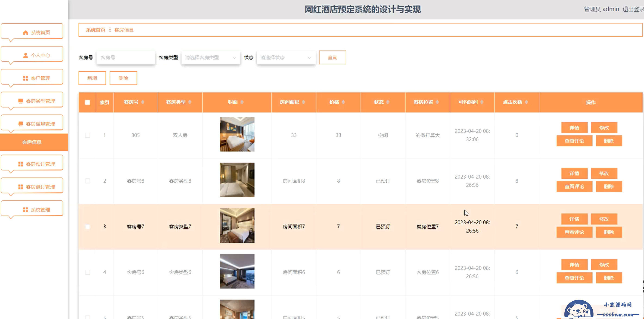
Task: Sort by 状态 column arrows
Action: click(x=388, y=102)
